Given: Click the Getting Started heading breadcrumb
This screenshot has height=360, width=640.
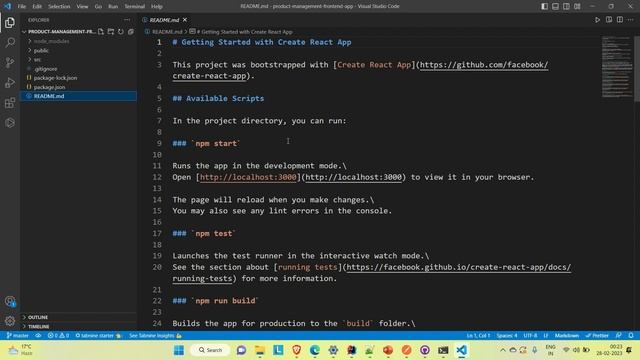Looking at the screenshot, I should pyautogui.click(x=244, y=31).
